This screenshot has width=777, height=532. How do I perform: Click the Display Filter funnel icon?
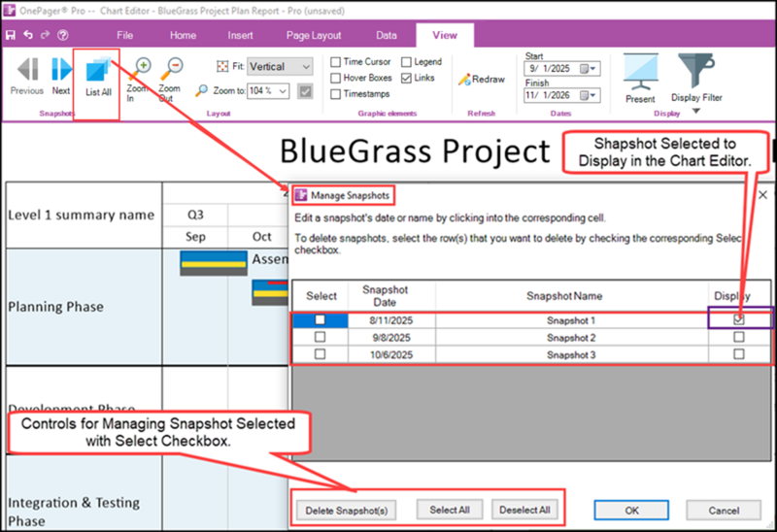point(696,71)
